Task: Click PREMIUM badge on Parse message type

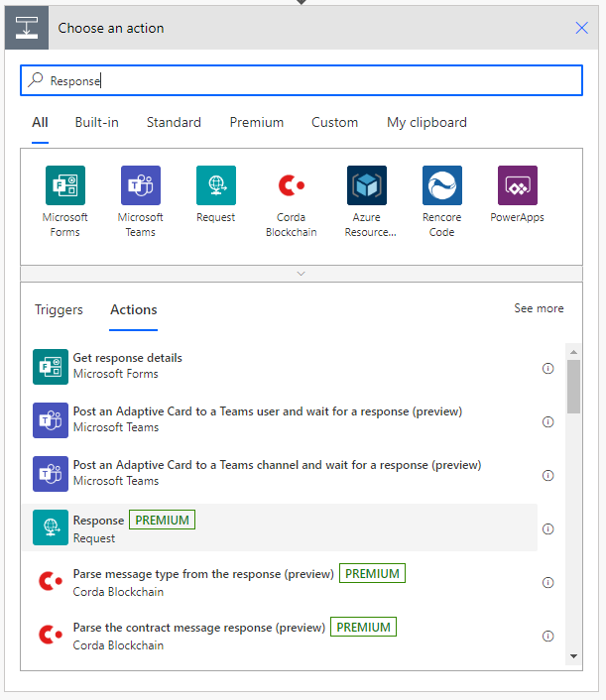Action: pyautogui.click(x=373, y=574)
